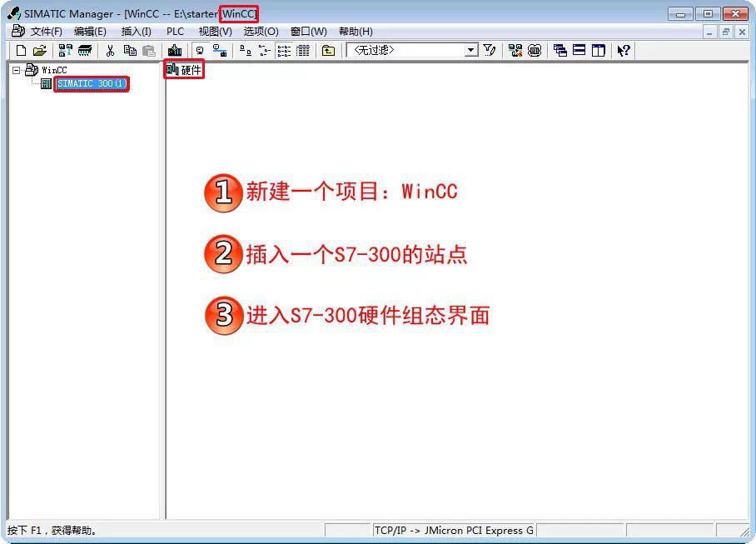Viewport: 756px width, 544px height.
Task: Switch to large icons view
Action: coord(246,50)
